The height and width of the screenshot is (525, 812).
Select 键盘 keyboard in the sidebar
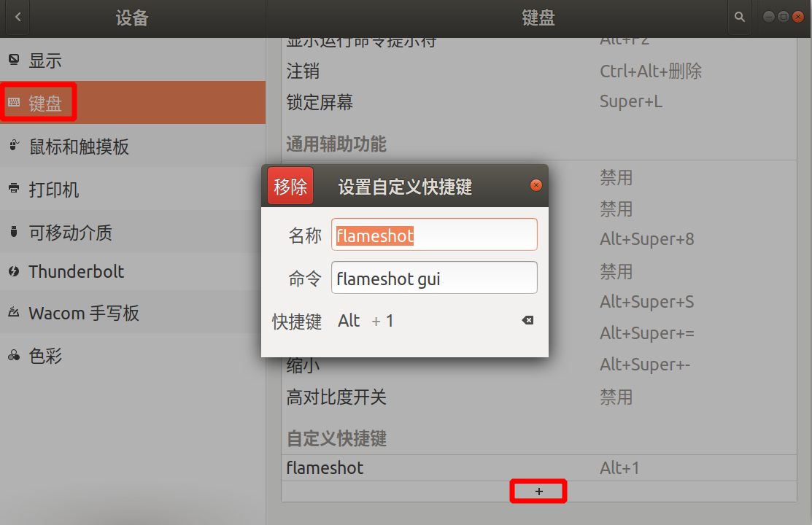pyautogui.click(x=133, y=103)
